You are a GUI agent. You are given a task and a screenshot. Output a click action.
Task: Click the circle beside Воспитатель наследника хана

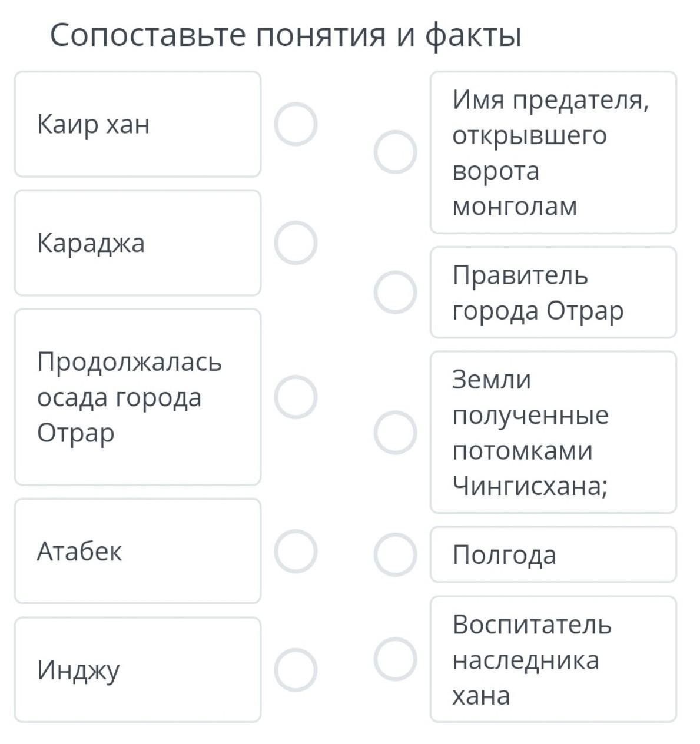coord(396,659)
